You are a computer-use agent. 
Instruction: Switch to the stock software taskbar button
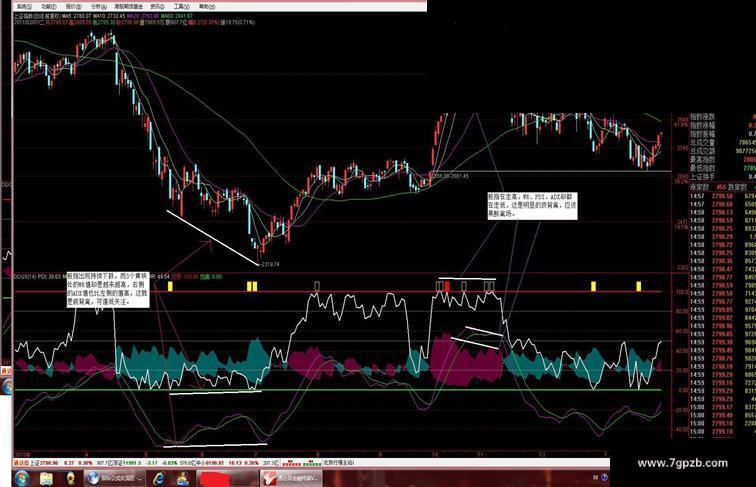[x=290, y=478]
